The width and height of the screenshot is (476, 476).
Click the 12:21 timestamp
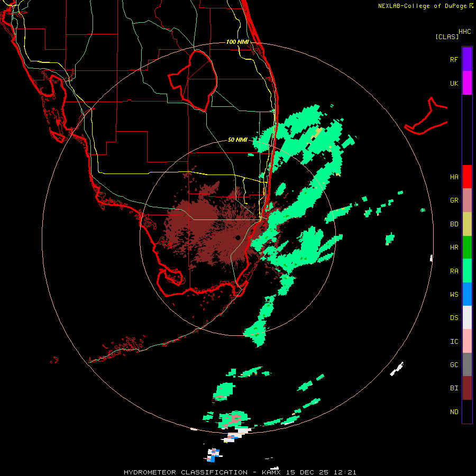[x=346, y=472]
